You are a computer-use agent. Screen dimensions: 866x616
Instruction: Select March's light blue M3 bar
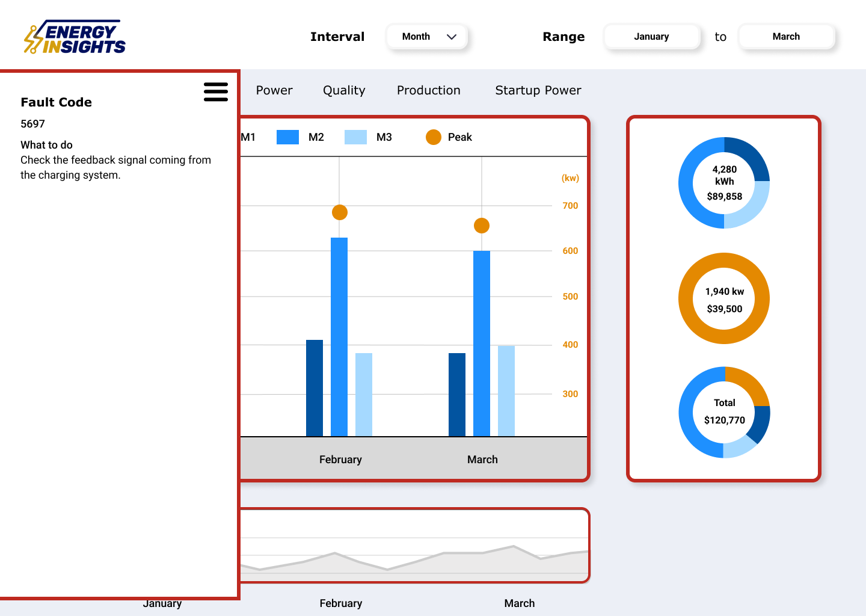506,391
